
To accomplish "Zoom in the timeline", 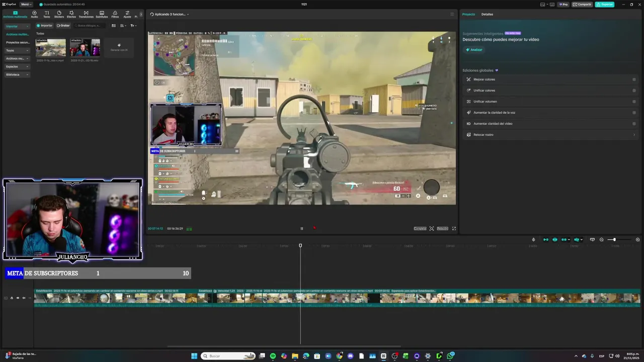I will (637, 239).
